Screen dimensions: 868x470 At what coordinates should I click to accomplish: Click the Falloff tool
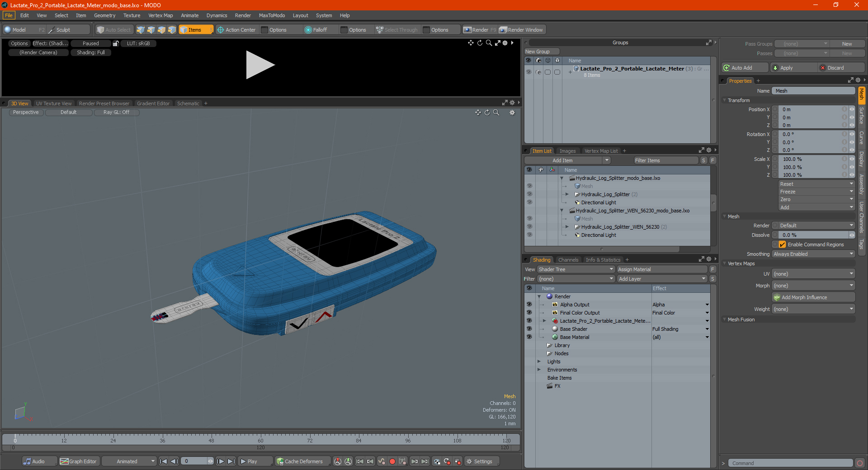coord(316,30)
